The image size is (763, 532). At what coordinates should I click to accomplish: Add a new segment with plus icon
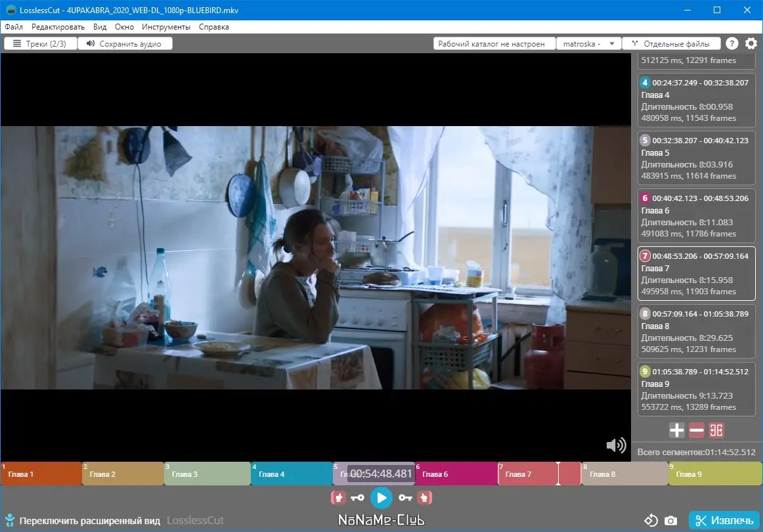pos(676,430)
